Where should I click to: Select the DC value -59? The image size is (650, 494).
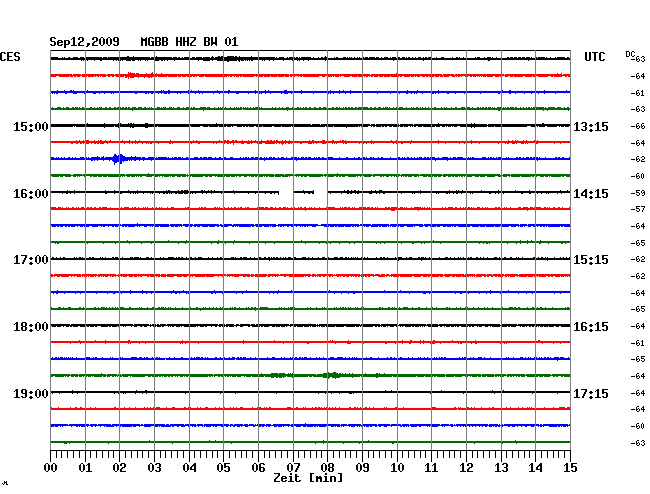click(x=638, y=193)
